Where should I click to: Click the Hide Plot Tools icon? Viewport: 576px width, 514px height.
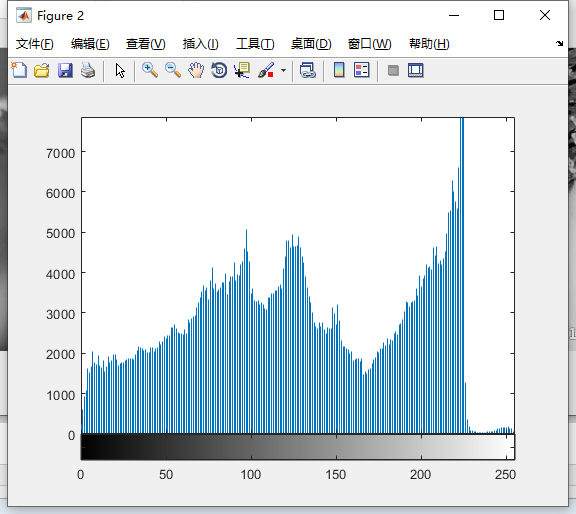393,70
